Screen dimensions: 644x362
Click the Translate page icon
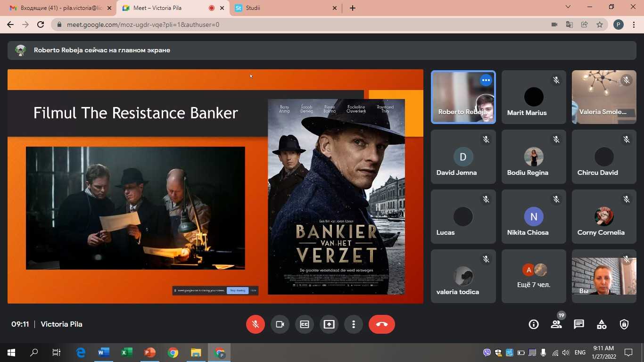pos(570,25)
